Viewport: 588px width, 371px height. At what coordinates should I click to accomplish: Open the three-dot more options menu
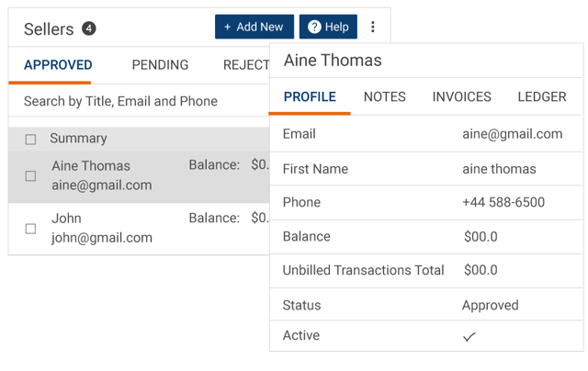click(x=372, y=28)
